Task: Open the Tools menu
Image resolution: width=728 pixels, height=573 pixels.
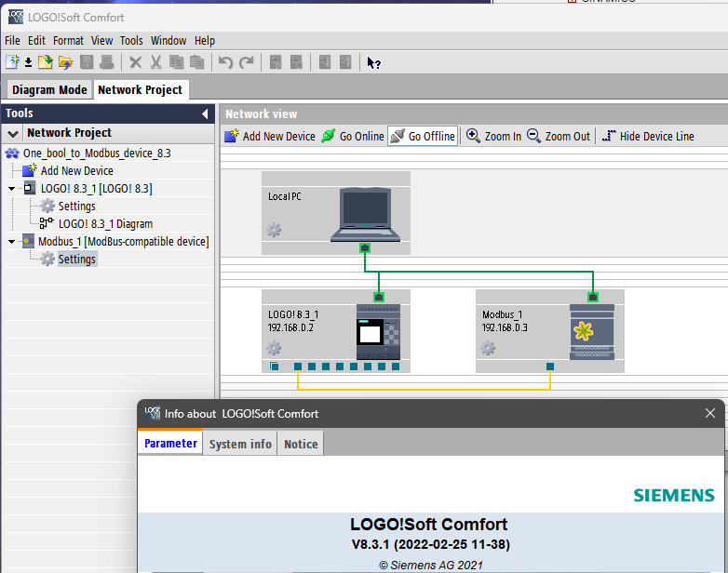Action: pyautogui.click(x=131, y=40)
